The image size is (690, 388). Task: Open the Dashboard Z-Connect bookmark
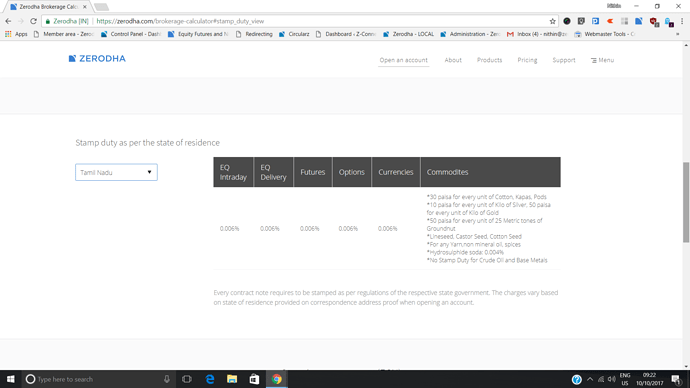tap(346, 34)
